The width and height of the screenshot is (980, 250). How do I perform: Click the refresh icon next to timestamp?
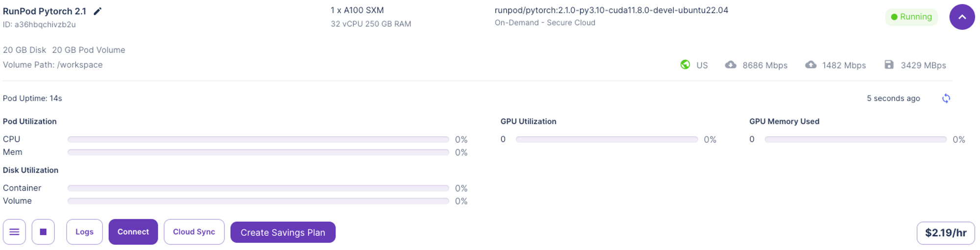(x=946, y=99)
